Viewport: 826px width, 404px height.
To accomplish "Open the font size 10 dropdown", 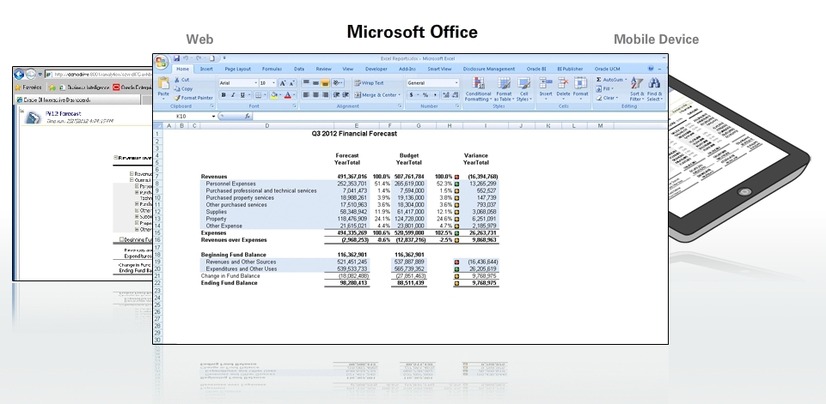I will point(273,83).
